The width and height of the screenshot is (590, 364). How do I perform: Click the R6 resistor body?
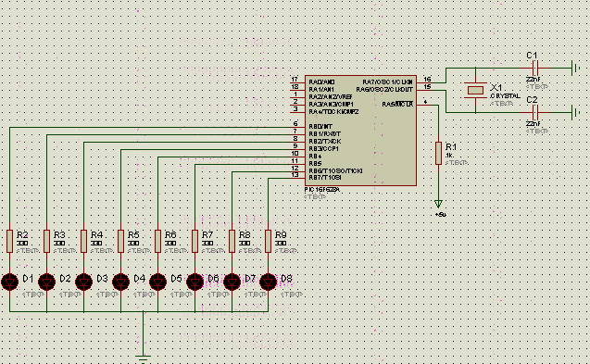(x=157, y=241)
